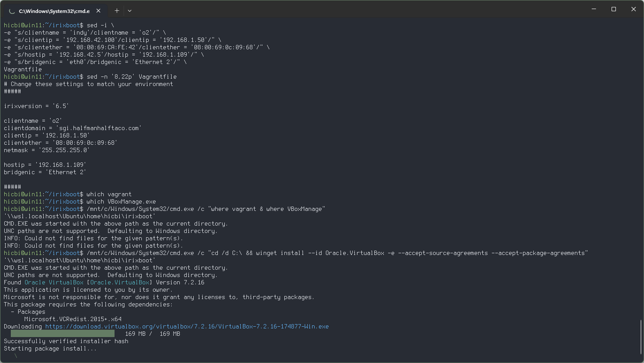The width and height of the screenshot is (644, 363).
Task: Minimize the terminal window
Action: pyautogui.click(x=593, y=9)
